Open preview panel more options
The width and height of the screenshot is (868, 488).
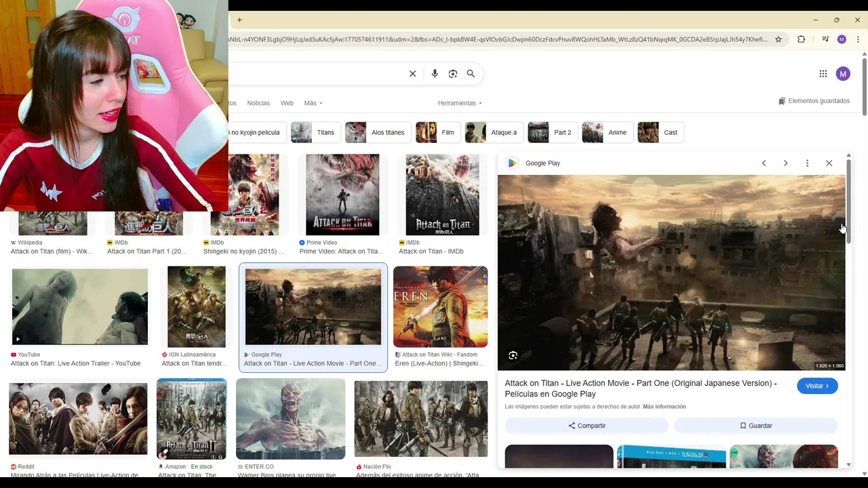pos(807,163)
